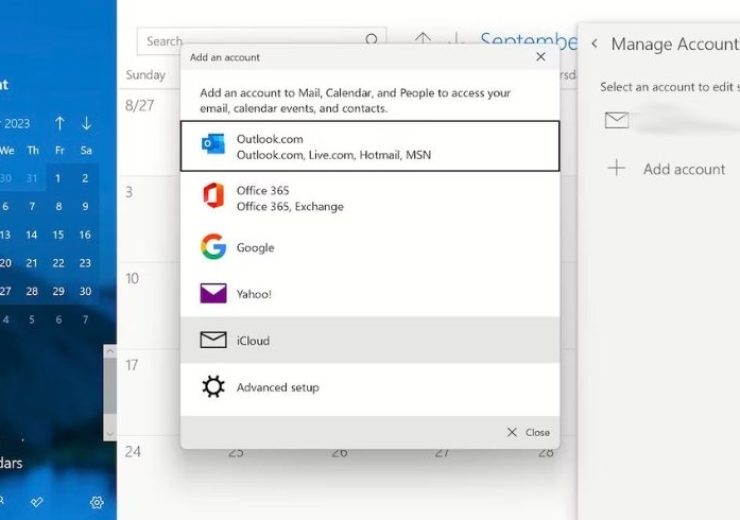Select September 1 in mini calendar
Screen dimensions: 740x520
click(x=58, y=178)
